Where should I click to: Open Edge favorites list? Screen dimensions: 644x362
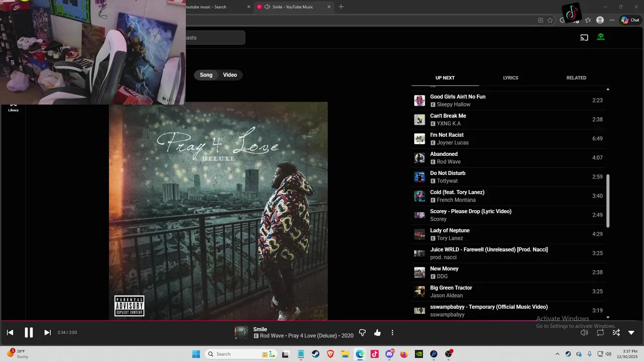tap(588, 20)
